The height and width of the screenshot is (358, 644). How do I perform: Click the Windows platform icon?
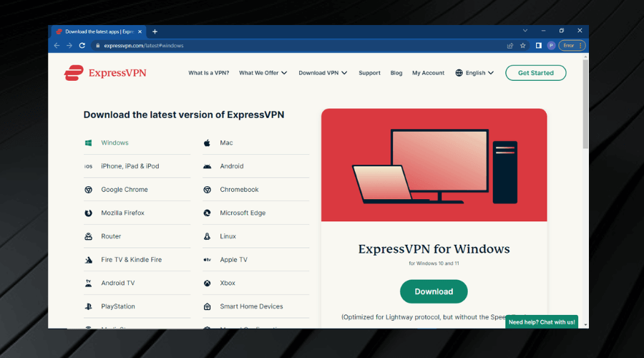click(88, 142)
